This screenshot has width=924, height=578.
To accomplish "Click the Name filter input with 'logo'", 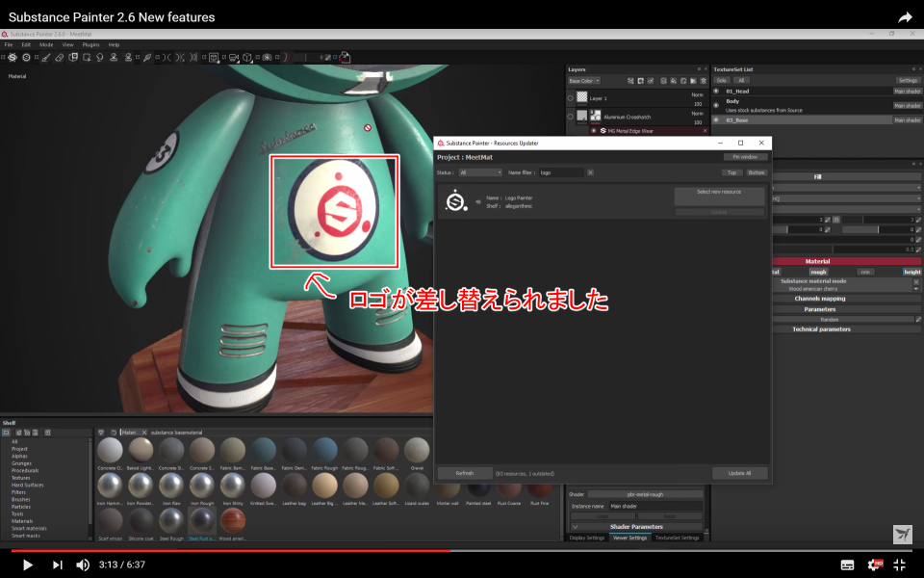I will tap(561, 172).
